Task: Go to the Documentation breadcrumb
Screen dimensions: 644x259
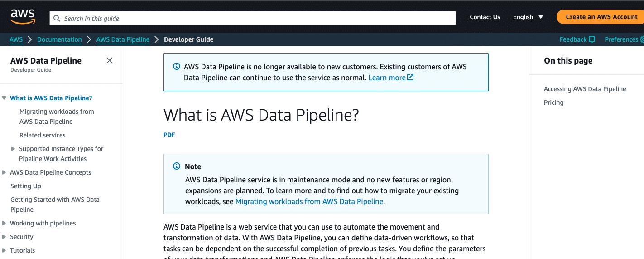Action: click(59, 39)
